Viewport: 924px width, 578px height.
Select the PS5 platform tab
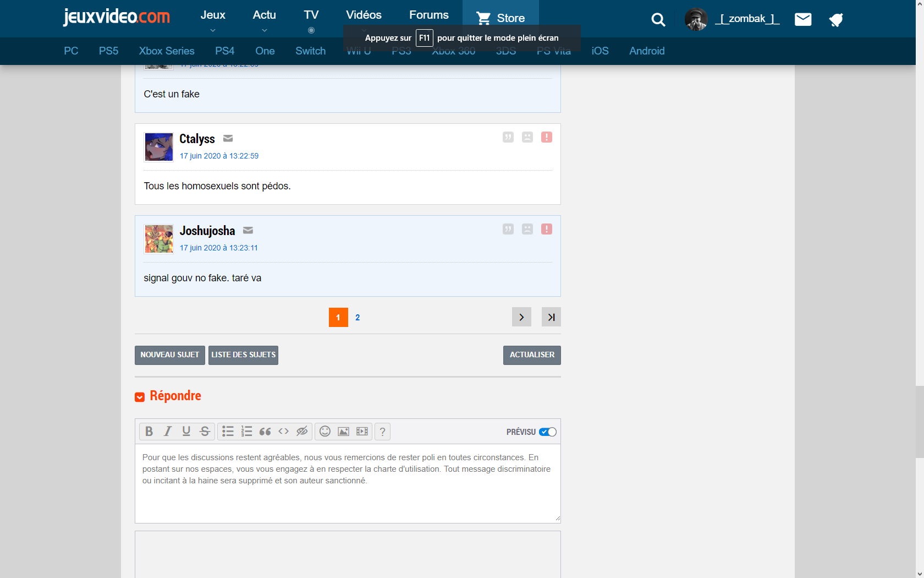(x=108, y=51)
